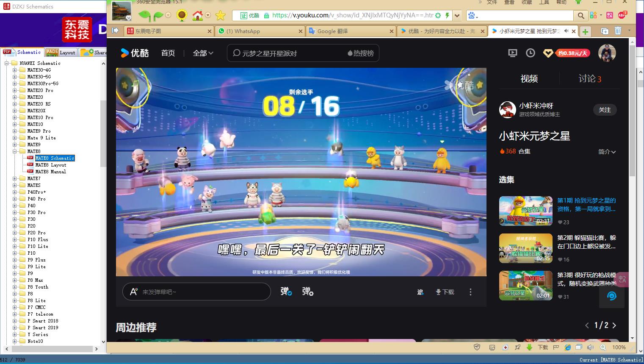
Task: Expand the MATE7 folder node
Action: (x=15, y=178)
